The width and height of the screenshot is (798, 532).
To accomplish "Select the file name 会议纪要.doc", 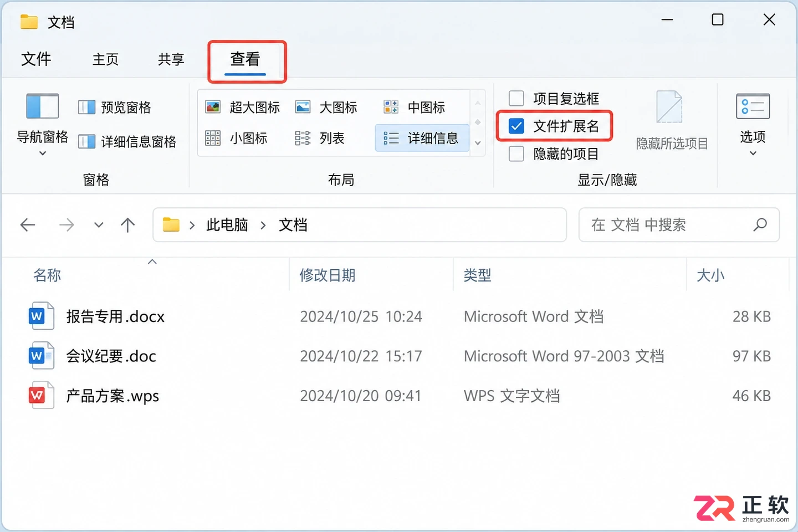I will pyautogui.click(x=111, y=356).
